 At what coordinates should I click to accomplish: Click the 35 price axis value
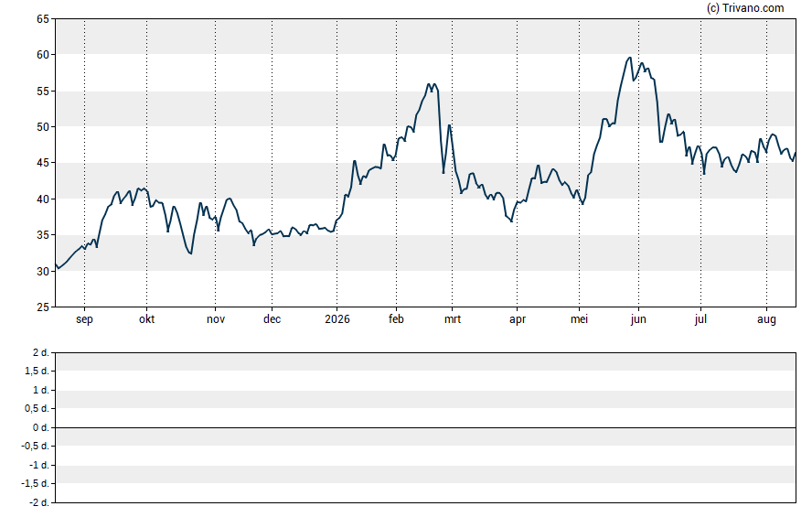43,235
